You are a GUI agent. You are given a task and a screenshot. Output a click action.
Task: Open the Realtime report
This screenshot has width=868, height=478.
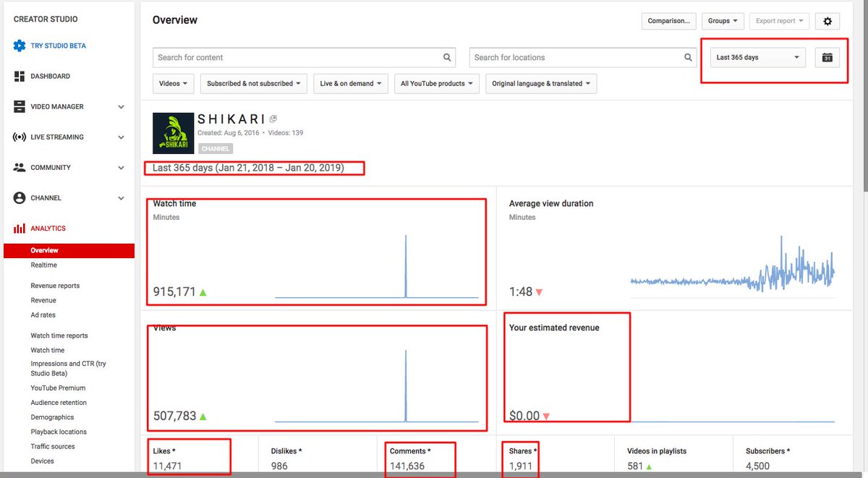(43, 265)
